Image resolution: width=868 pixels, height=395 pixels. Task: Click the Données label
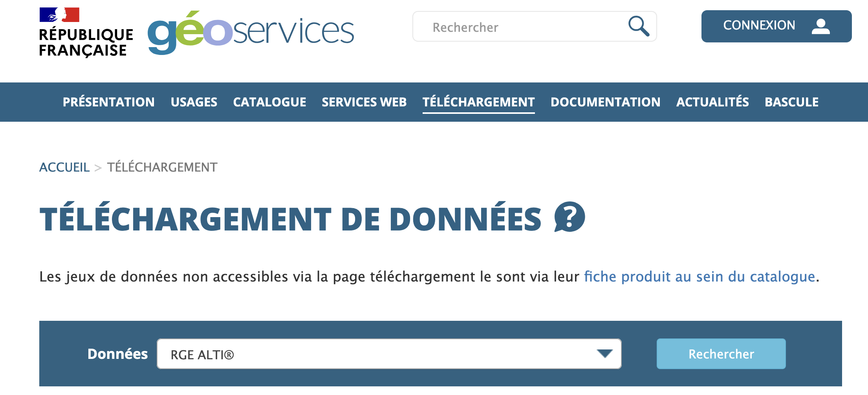[x=117, y=354]
